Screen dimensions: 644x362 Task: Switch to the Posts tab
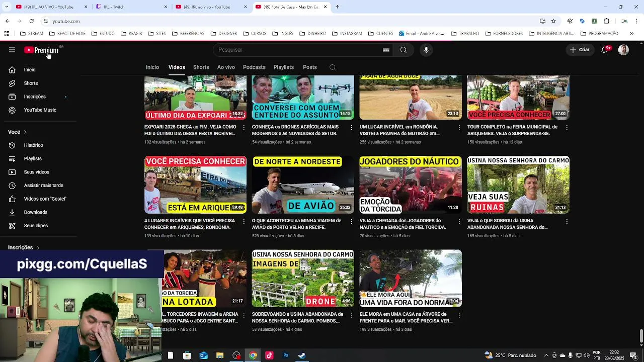click(310, 67)
